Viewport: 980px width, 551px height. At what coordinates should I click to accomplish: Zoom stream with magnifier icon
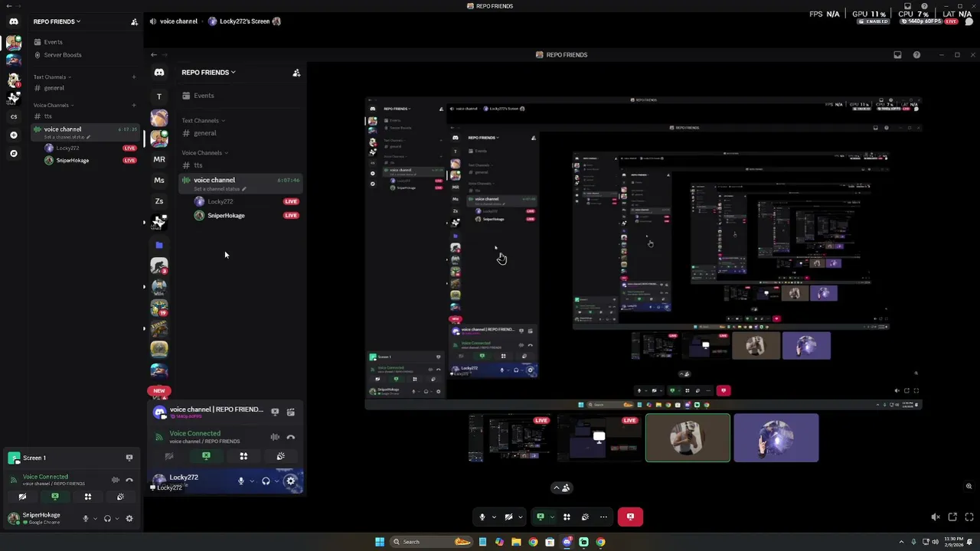pos(969,487)
